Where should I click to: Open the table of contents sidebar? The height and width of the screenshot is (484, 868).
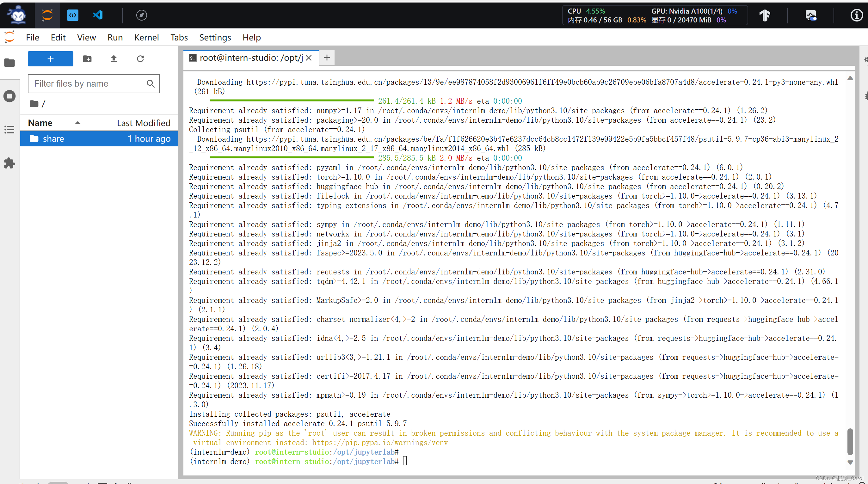[9, 130]
